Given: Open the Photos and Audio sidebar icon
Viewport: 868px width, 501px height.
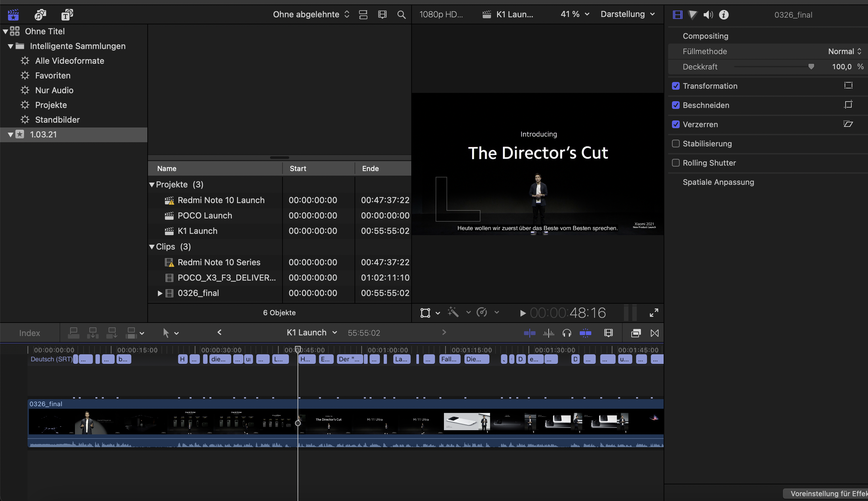Looking at the screenshot, I should tap(40, 14).
